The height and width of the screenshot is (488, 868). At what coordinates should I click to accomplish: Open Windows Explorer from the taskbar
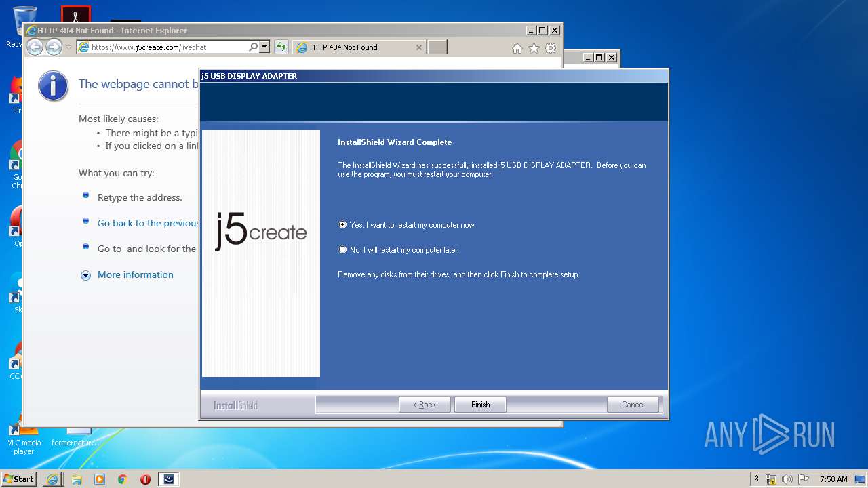pyautogui.click(x=76, y=479)
